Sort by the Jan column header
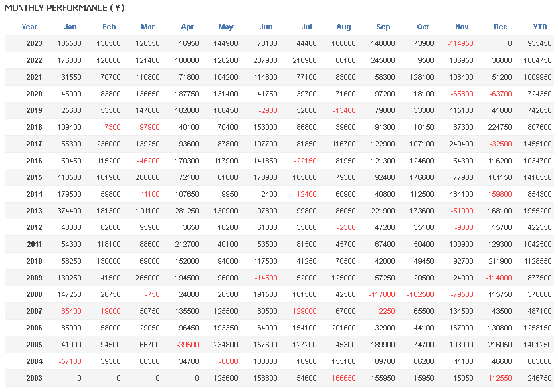558x392 pixels. (70, 27)
